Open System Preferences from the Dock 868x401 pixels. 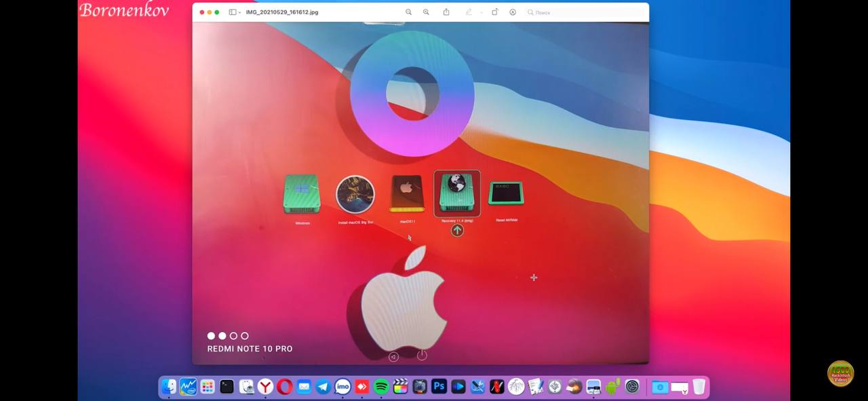coord(632,387)
